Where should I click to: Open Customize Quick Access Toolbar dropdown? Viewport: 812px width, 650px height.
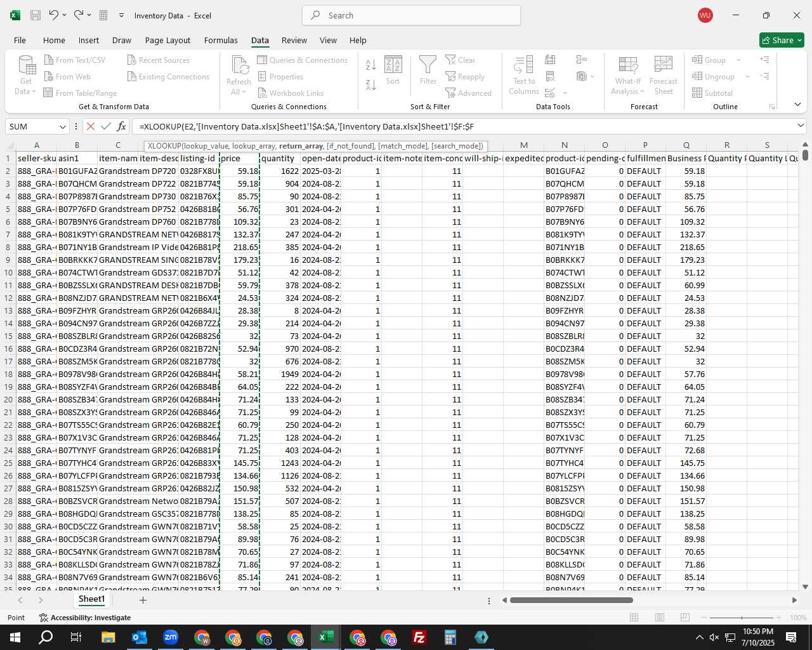pos(121,15)
